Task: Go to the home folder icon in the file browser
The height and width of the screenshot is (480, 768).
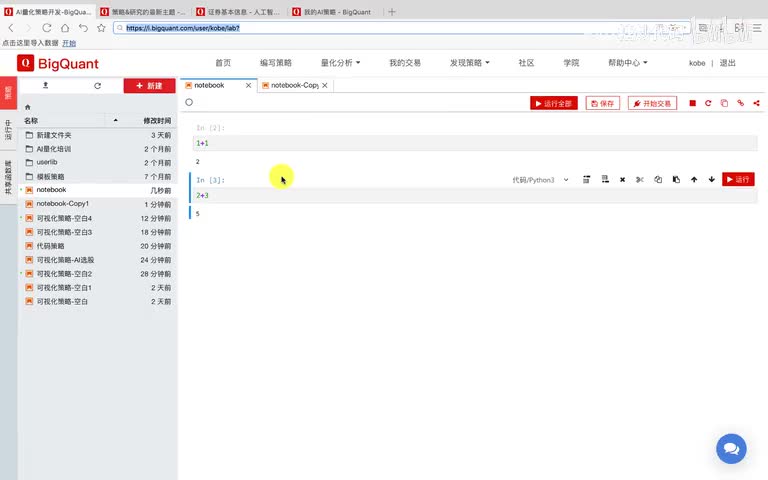Action: (x=27, y=107)
